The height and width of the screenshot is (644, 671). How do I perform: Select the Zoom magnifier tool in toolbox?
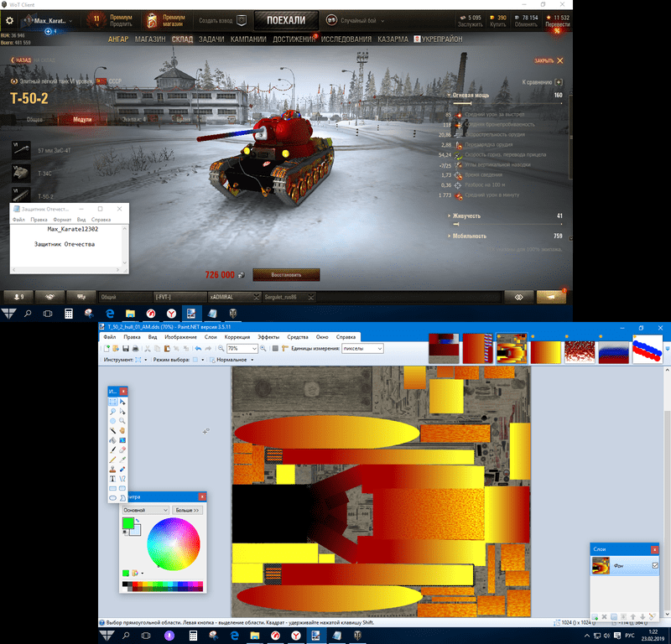pos(122,421)
